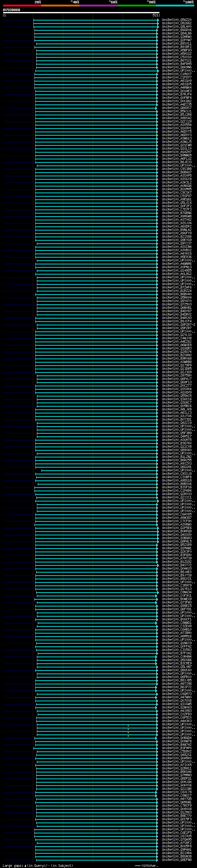Image resolution: width=197 pixels, height=868 pixels.
Task: Click the cyan alignment bar for UniRef100_C8WWD1
Action: point(97,623)
